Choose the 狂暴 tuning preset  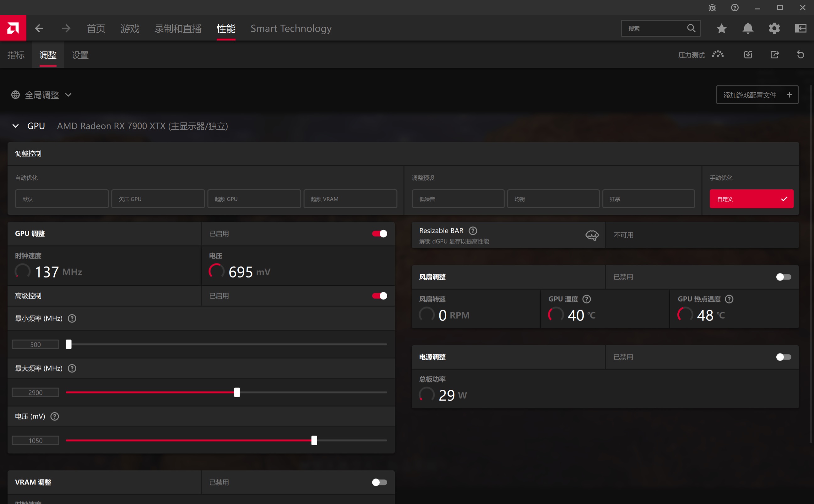point(649,199)
